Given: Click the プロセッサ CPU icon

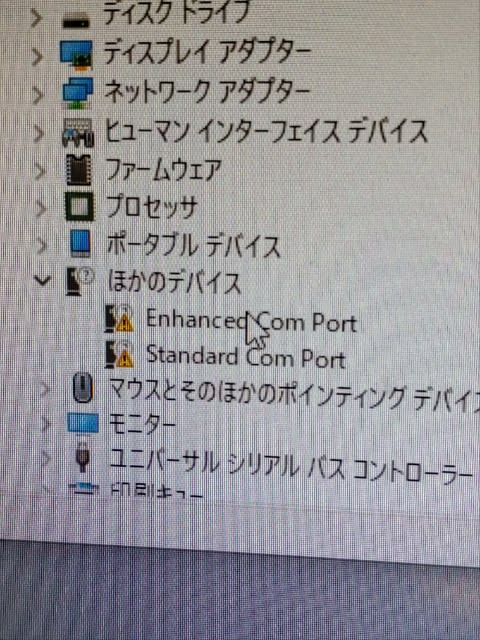Looking at the screenshot, I should [79, 207].
